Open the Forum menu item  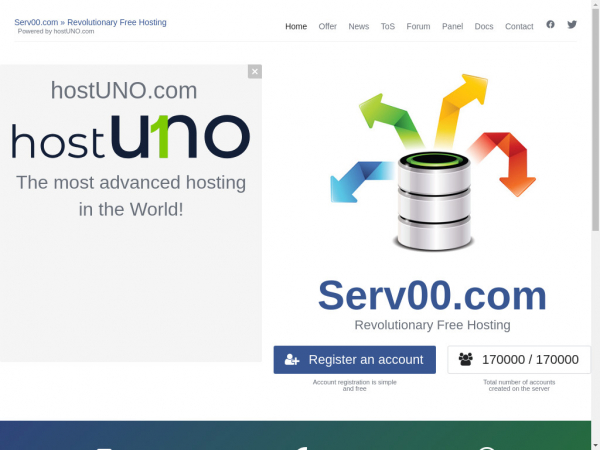point(418,26)
